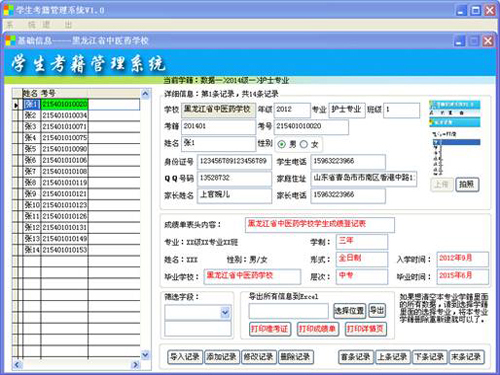Click the 考号 field in detail panel

pyautogui.click(x=311, y=127)
